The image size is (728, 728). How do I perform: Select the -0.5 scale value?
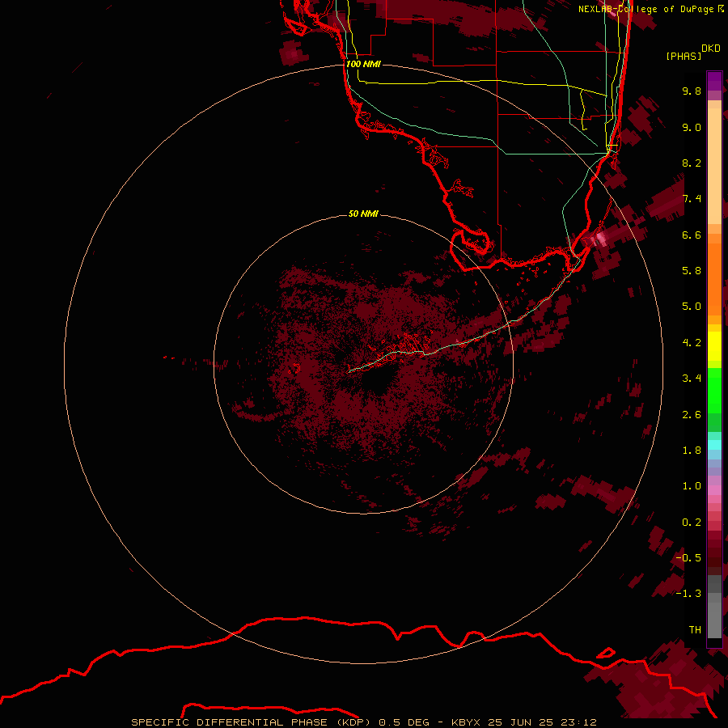click(x=688, y=557)
